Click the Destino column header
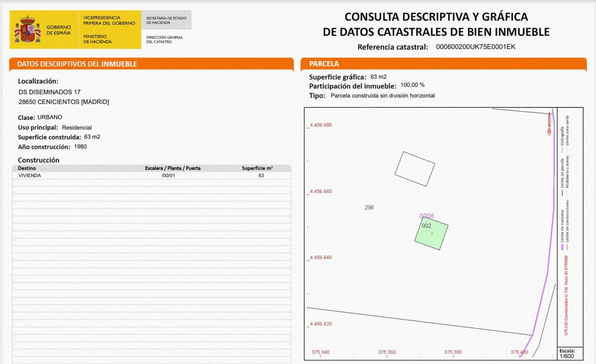Image resolution: width=596 pixels, height=364 pixels. tap(27, 168)
